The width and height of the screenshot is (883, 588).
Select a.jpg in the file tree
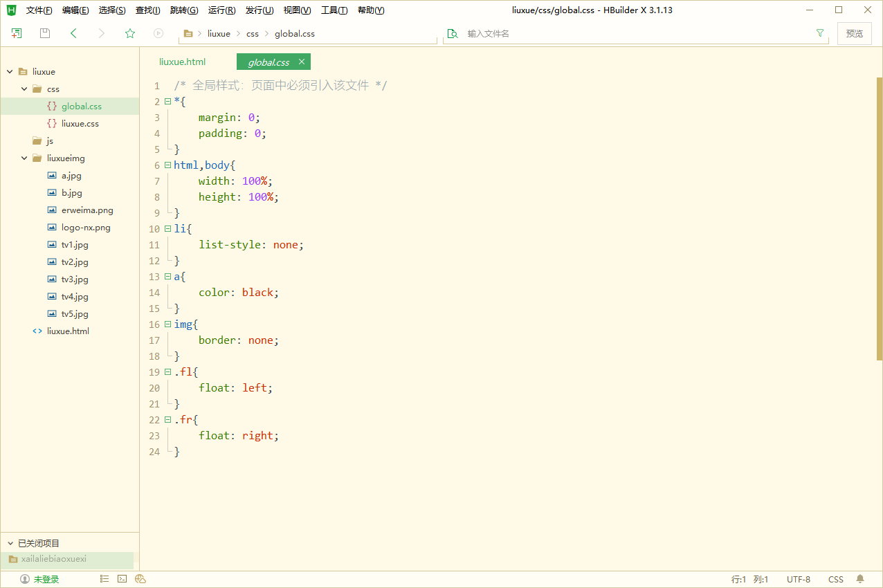pos(71,176)
